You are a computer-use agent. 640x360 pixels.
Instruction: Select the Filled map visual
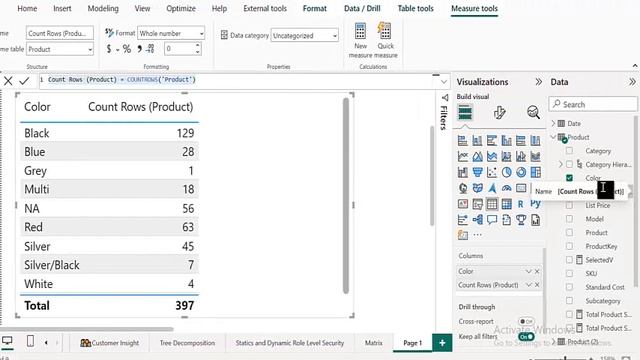[477, 188]
